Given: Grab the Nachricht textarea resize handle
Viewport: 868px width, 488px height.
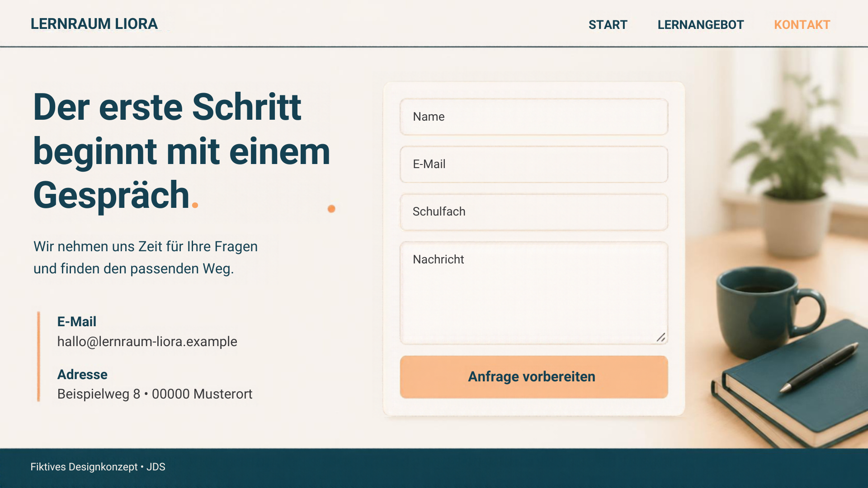Looking at the screenshot, I should 661,338.
